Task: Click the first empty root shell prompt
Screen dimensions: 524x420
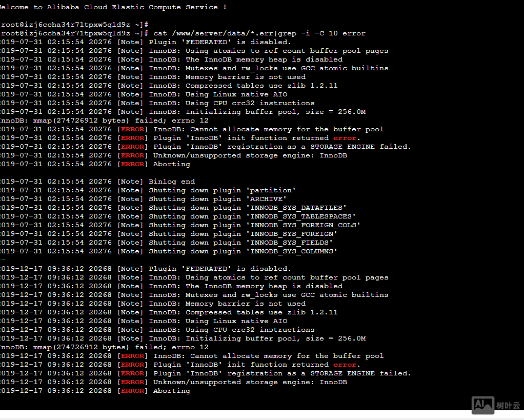Action: (74, 25)
